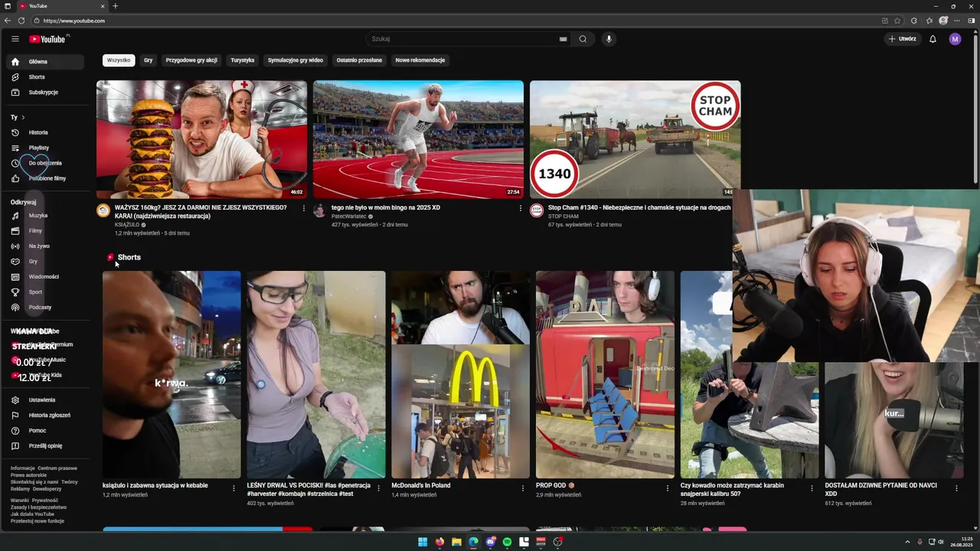Screen dimensions: 980x551
Task: Open options for książulo kebab short
Action: point(234,487)
